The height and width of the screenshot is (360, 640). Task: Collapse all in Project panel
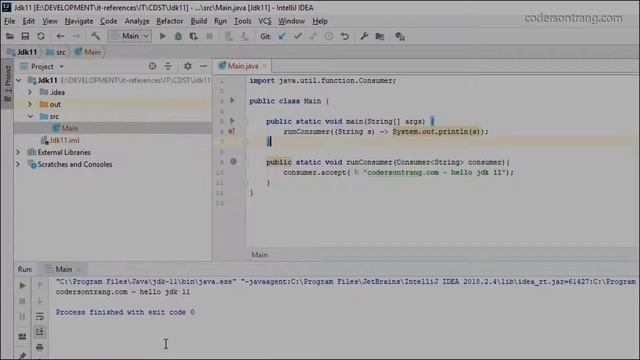pos(168,66)
